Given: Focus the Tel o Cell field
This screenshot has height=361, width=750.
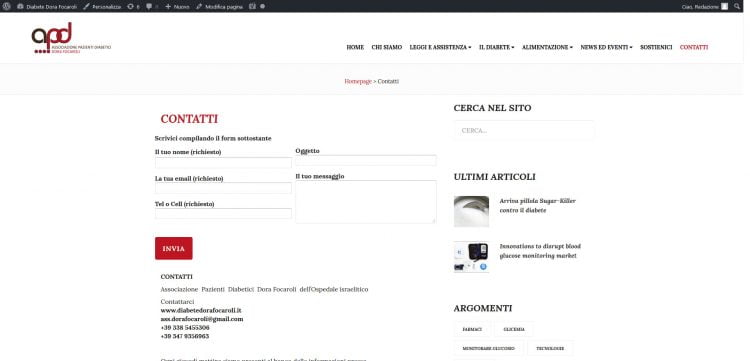Looking at the screenshot, I should point(223,213).
